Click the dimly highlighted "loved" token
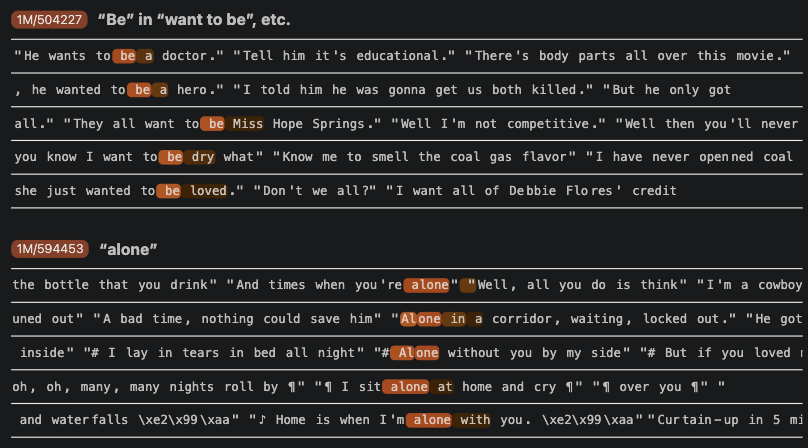Viewport: 808px width, 448px height. tap(208, 191)
